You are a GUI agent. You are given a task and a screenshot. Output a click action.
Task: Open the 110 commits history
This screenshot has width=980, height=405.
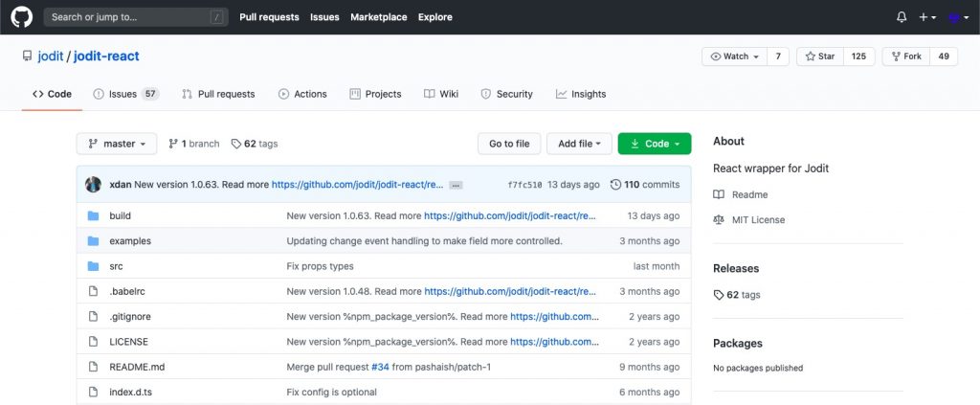tap(644, 185)
